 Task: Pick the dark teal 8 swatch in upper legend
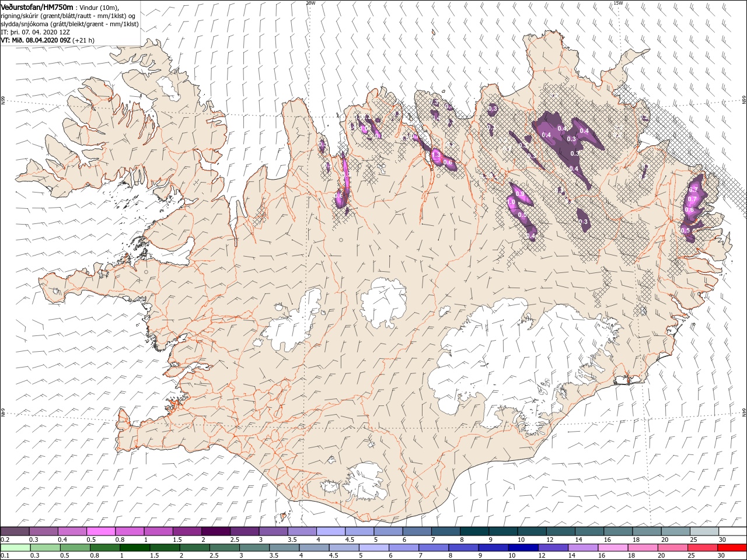(474, 531)
